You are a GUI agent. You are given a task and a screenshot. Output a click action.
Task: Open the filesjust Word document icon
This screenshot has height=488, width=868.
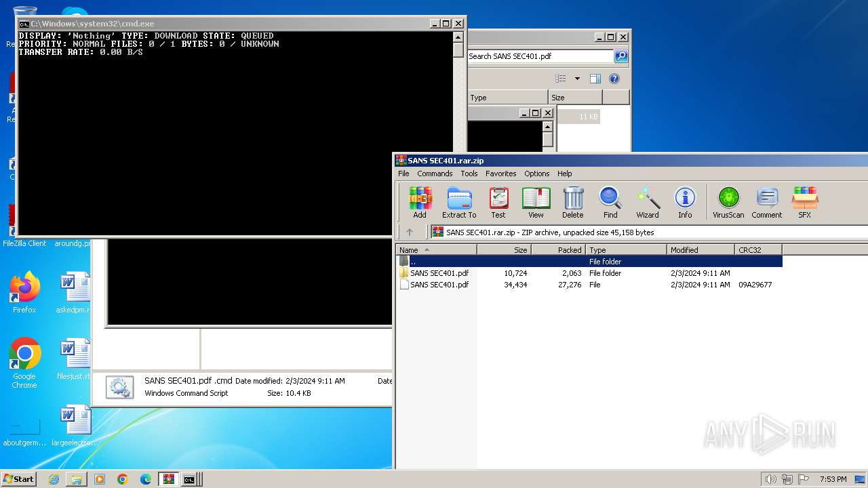point(75,359)
